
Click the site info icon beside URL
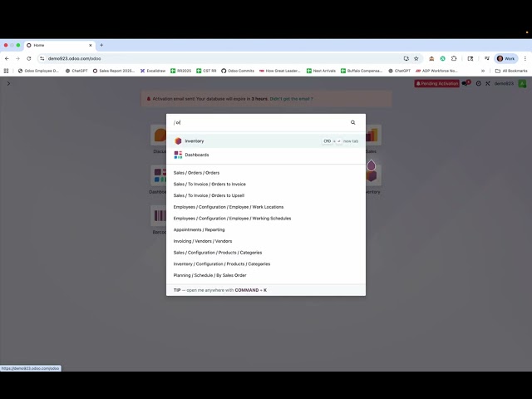pos(42,59)
